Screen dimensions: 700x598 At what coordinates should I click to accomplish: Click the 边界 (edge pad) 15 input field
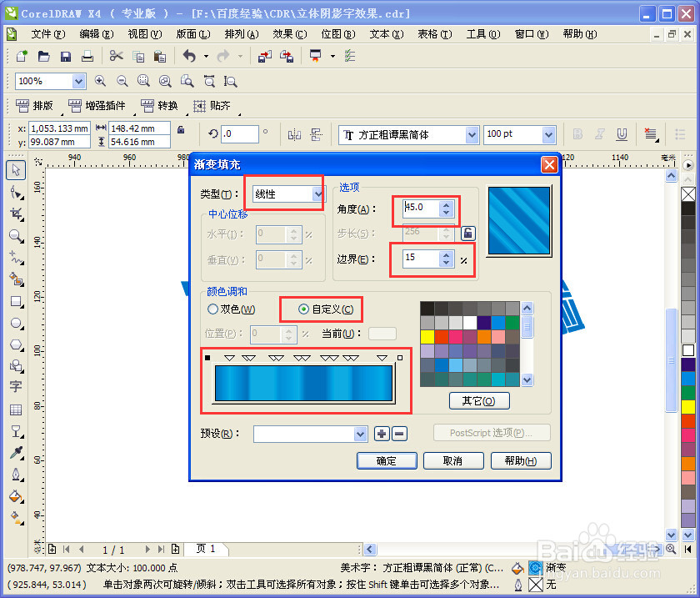tap(421, 259)
